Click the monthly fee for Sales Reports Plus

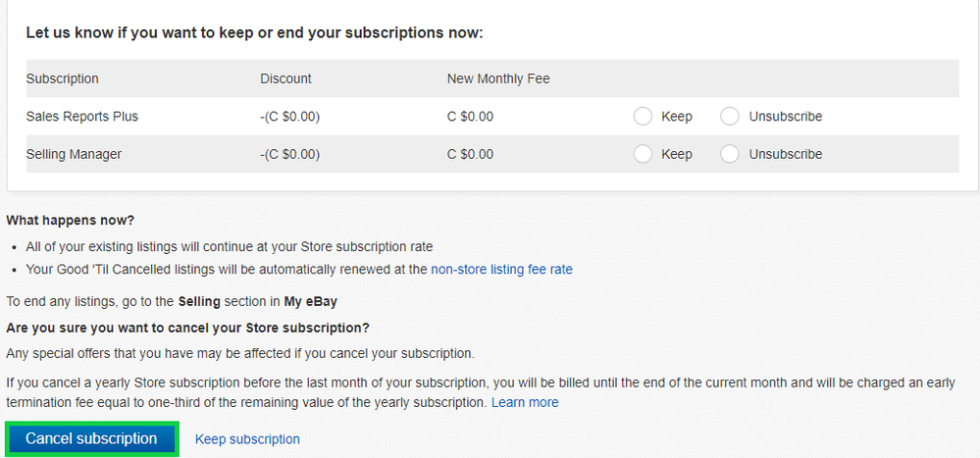470,117
